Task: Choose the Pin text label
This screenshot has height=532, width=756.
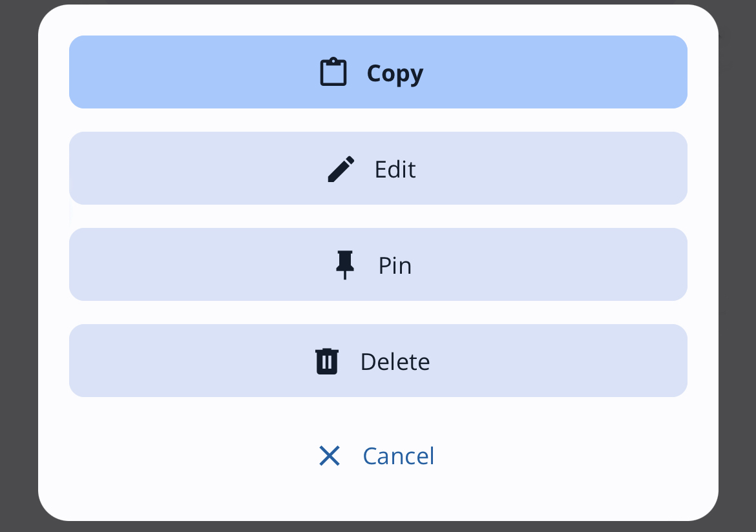Action: 395,265
